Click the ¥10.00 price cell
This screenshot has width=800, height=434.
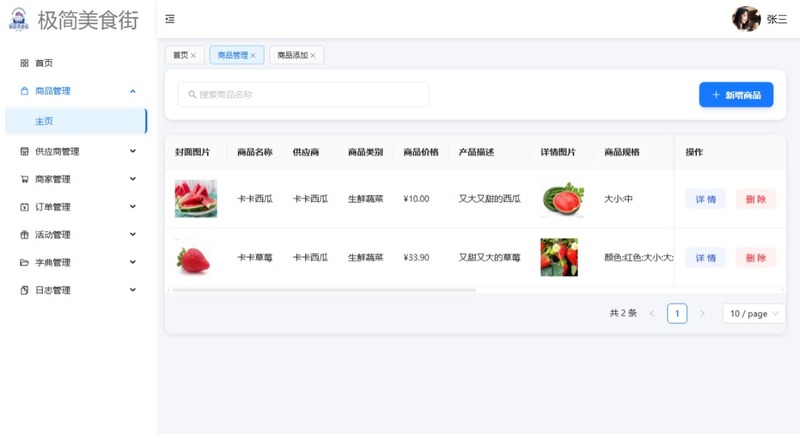coord(416,199)
